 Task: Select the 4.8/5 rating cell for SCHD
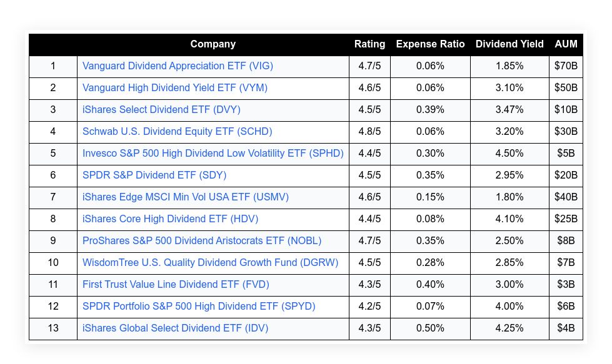[x=369, y=132]
